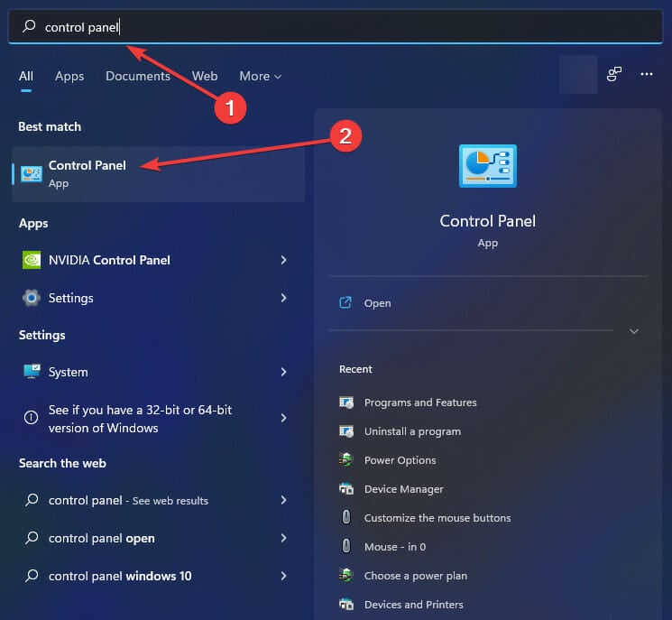Click the large Control Panel icon in preview pane
The image size is (672, 620).
488,166
